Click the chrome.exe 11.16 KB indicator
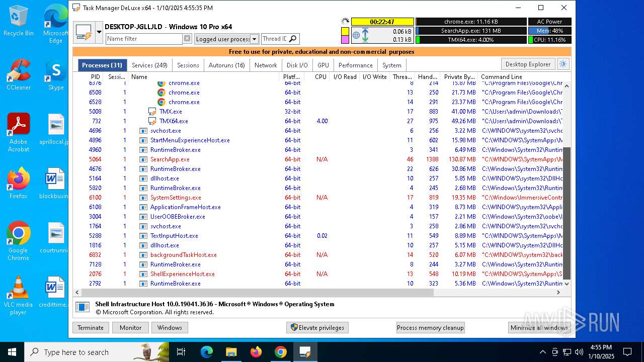This screenshot has width=644, height=362. (471, 22)
